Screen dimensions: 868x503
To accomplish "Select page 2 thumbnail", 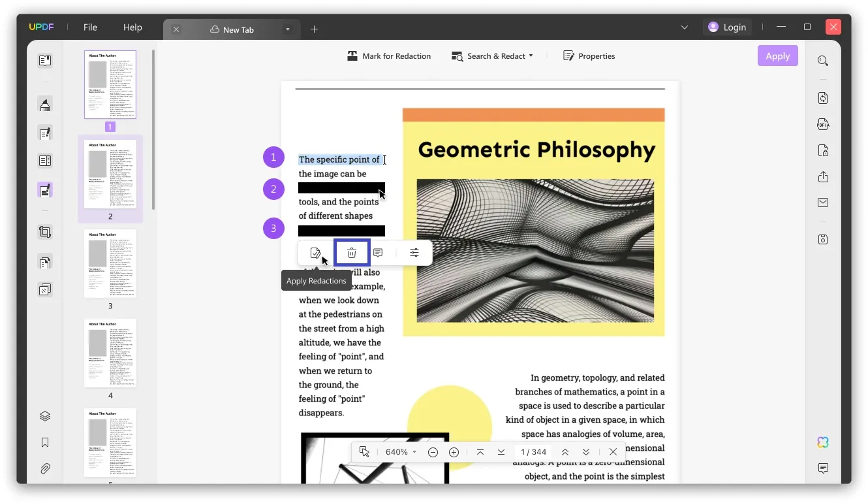I will (110, 174).
